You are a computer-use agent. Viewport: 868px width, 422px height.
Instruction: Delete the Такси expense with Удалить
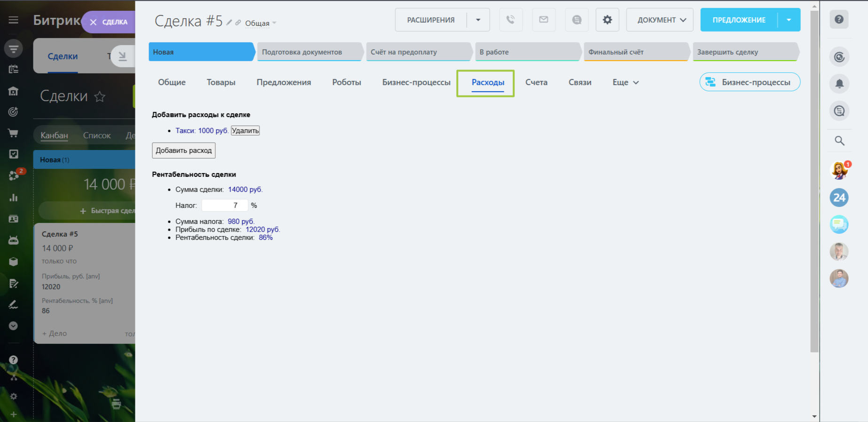point(245,131)
